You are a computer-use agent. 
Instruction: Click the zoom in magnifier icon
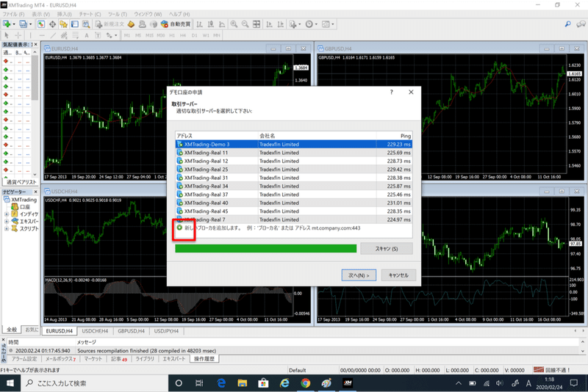point(234,24)
